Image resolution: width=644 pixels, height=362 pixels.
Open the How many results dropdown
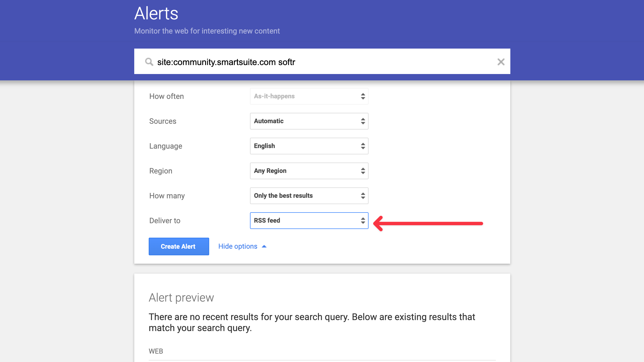pyautogui.click(x=309, y=196)
